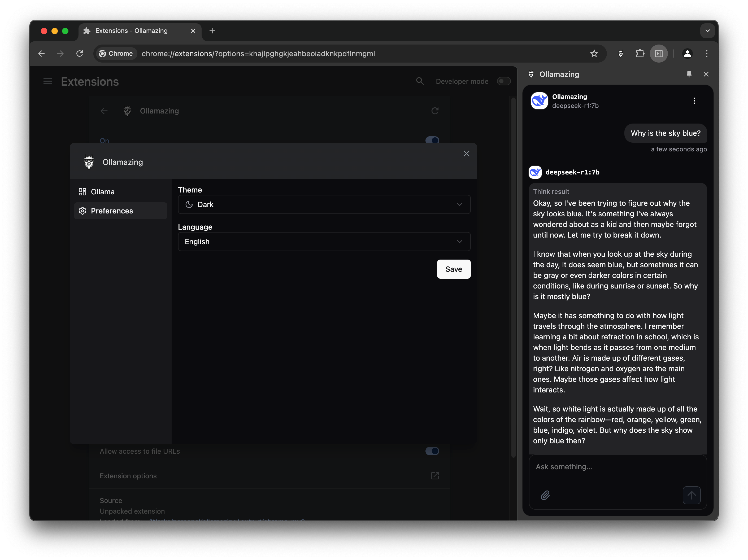Click the Ollamazing extension toolbar icon

pos(620,53)
